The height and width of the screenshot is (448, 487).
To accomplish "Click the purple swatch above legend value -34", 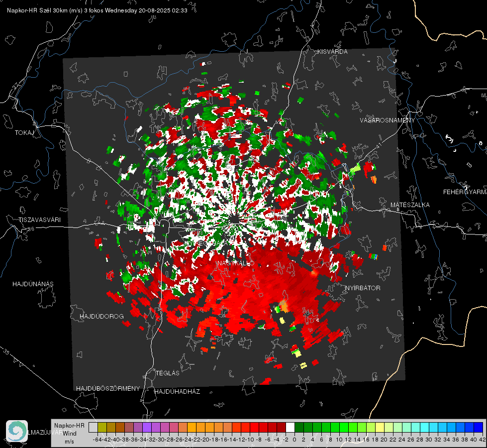I will 147,427.
